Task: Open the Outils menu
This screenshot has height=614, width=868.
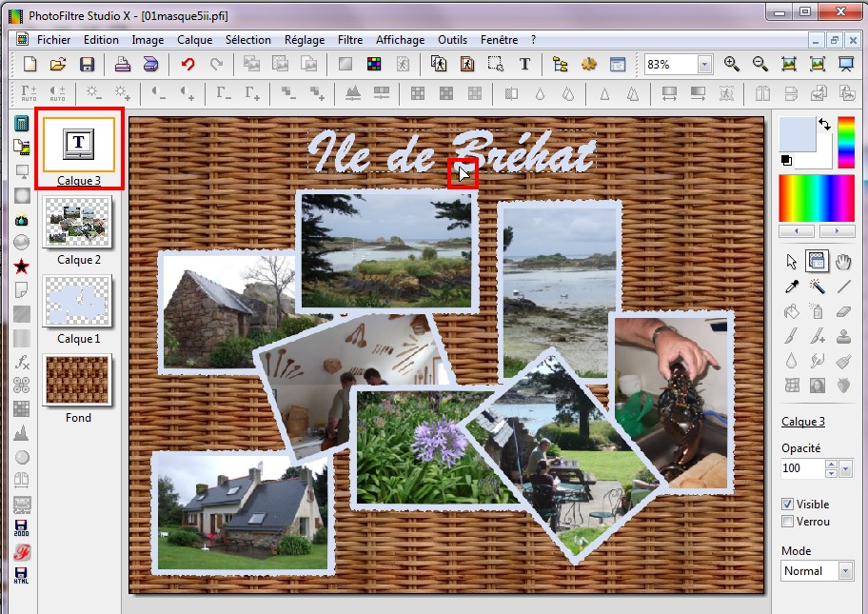Action: tap(452, 40)
